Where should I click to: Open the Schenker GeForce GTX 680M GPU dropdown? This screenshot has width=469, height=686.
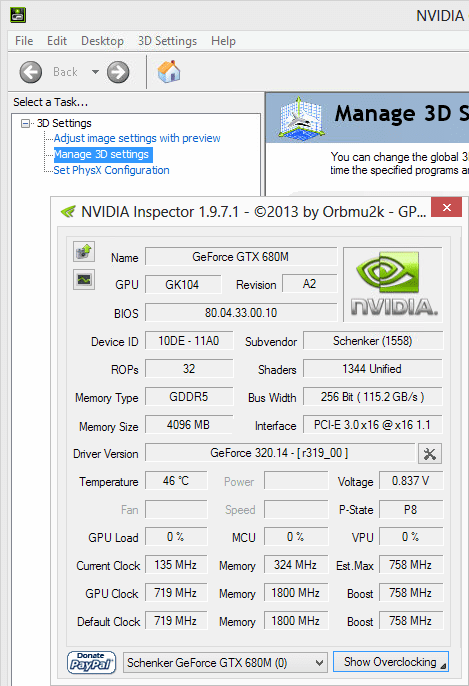click(x=226, y=663)
